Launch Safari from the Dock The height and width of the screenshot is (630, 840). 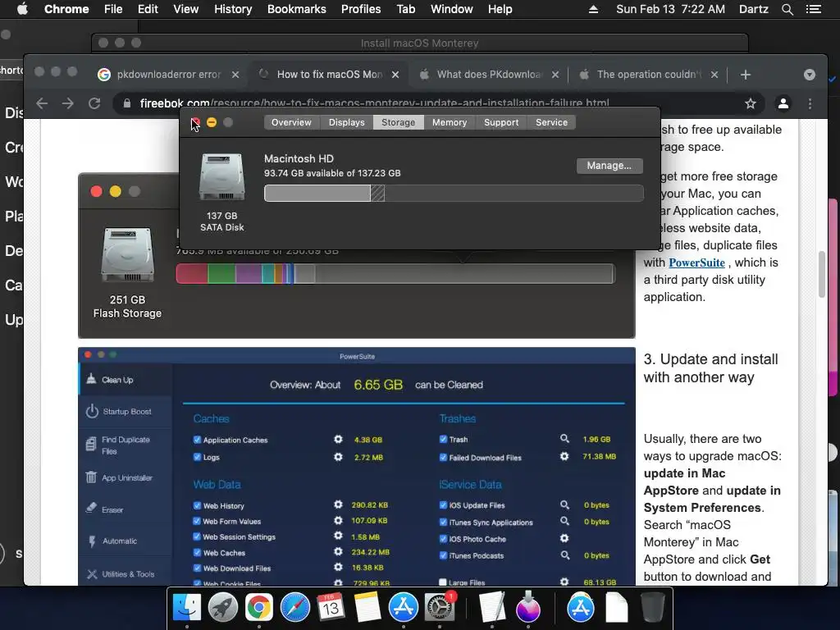(x=295, y=608)
